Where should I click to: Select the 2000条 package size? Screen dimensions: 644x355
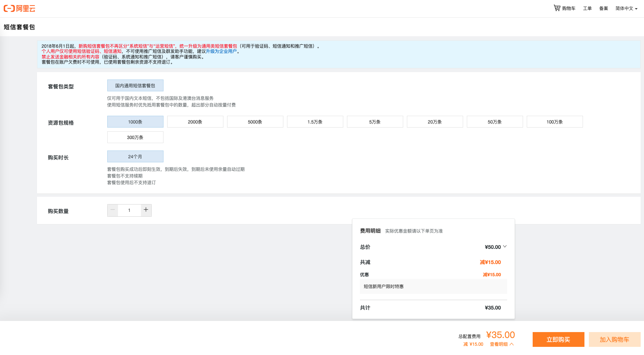coord(195,122)
